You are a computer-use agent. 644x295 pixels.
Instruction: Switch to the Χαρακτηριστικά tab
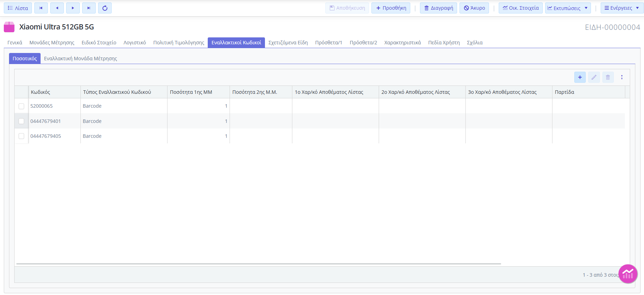point(403,43)
